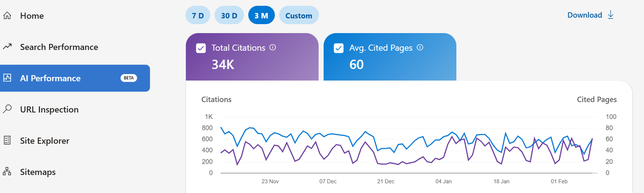Click the 34K total citations value

(x=223, y=64)
